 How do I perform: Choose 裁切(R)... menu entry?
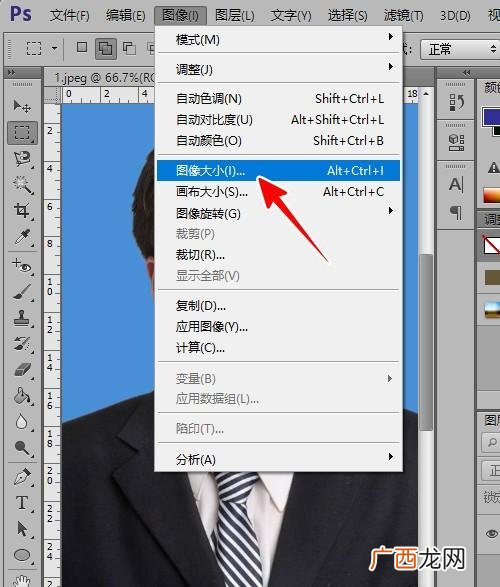coord(278,255)
